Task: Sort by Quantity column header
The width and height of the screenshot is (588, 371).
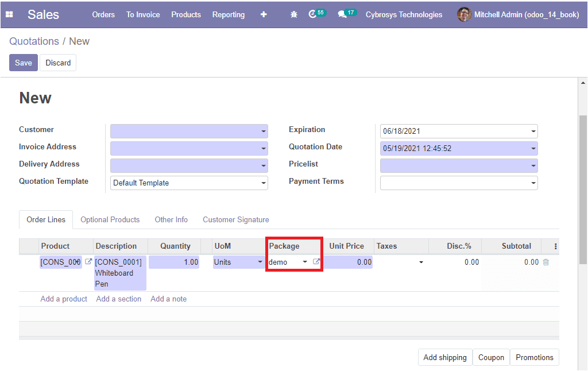Action: (x=175, y=246)
